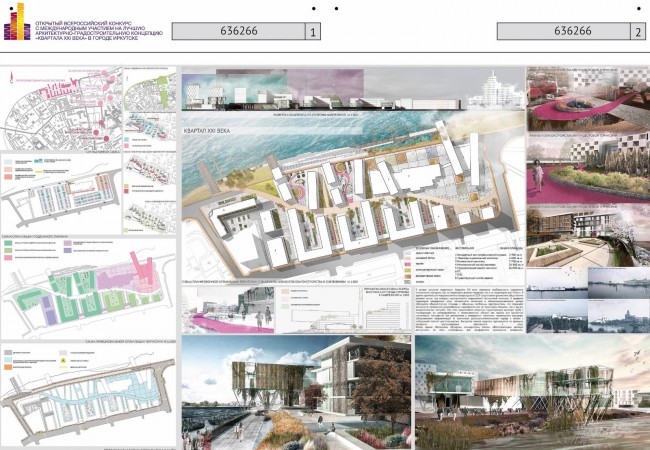Open the courtyard render with square planter bench
Image resolution: width=650 pixels, height=450 pixels.
(588, 237)
